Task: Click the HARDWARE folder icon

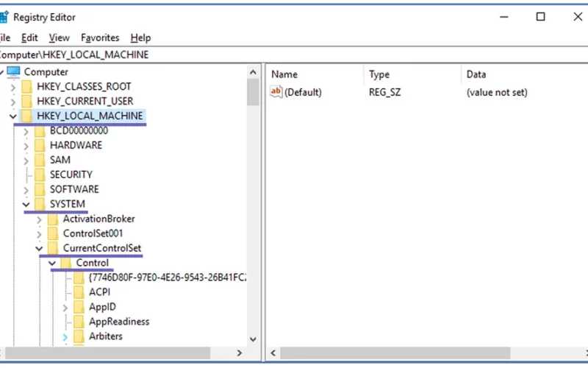Action: [40, 145]
